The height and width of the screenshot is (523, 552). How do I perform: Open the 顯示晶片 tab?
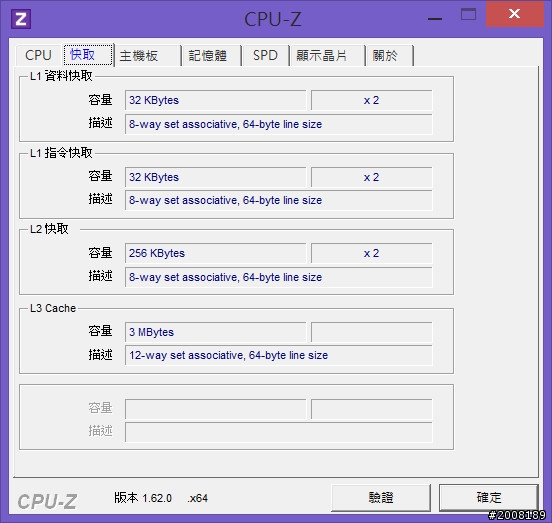coord(327,56)
